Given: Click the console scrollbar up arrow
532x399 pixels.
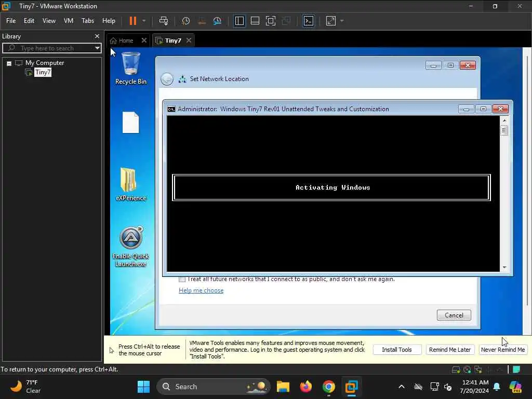Looking at the screenshot, I should [504, 121].
